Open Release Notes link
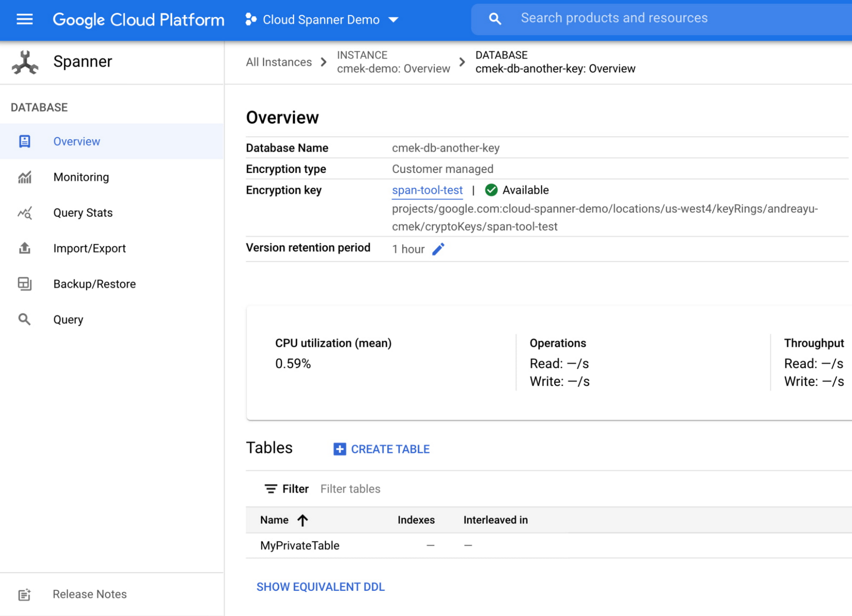 coord(89,594)
